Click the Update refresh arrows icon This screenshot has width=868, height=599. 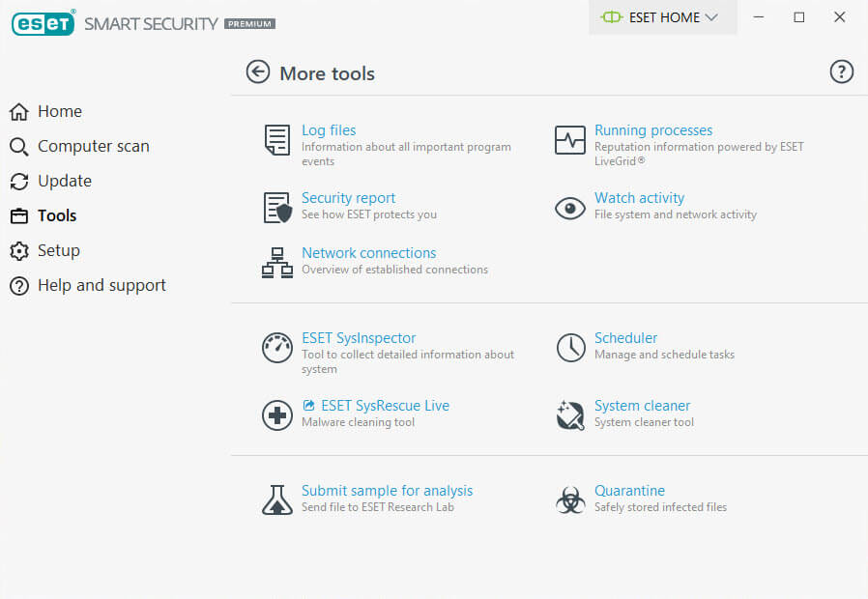[19, 182]
